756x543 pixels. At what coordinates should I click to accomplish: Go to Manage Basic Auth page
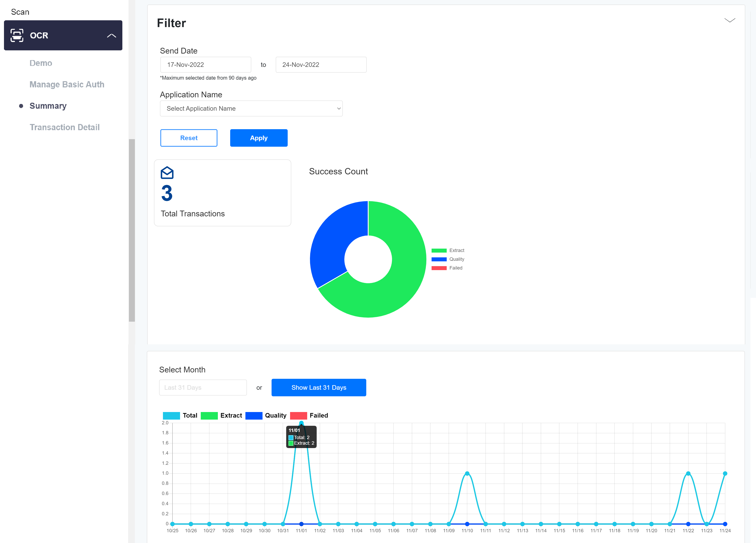(67, 84)
